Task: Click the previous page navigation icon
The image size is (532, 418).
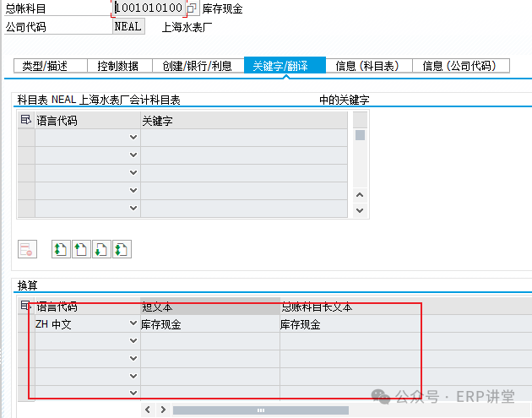Action: pos(80,249)
